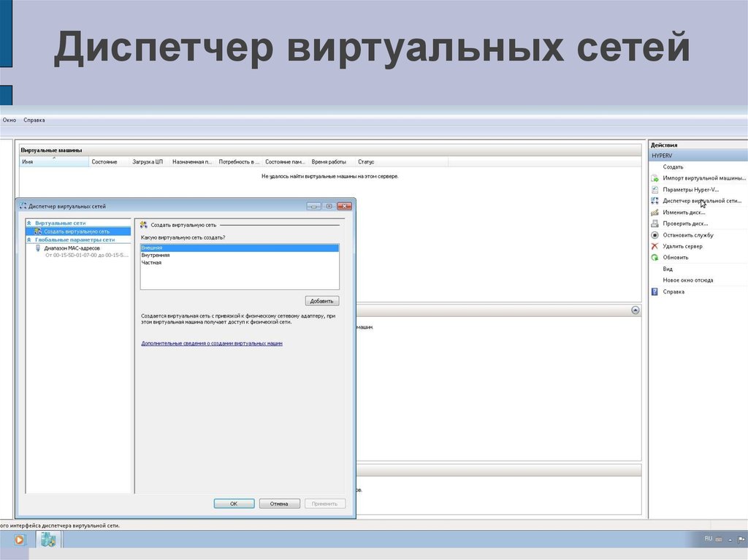Click the Hyper-V settings icon in Actions
The image size is (748, 560).
tap(654, 189)
